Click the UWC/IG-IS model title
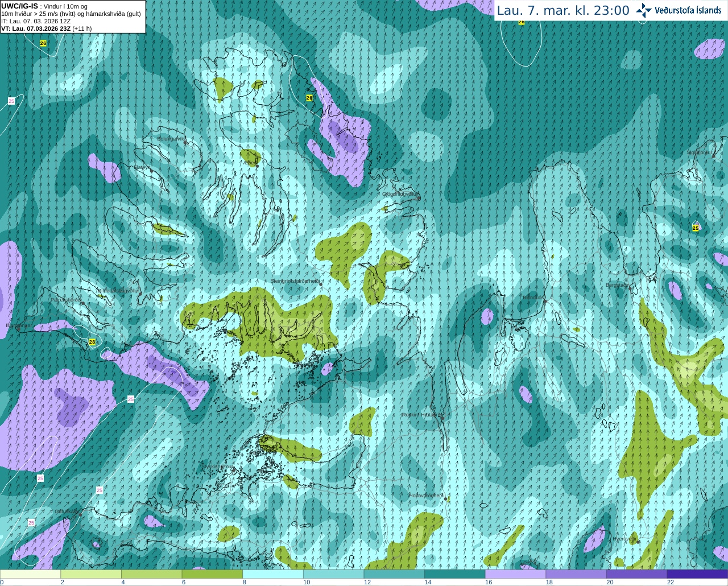Viewport: 728px width, 586px height. [x=20, y=6]
